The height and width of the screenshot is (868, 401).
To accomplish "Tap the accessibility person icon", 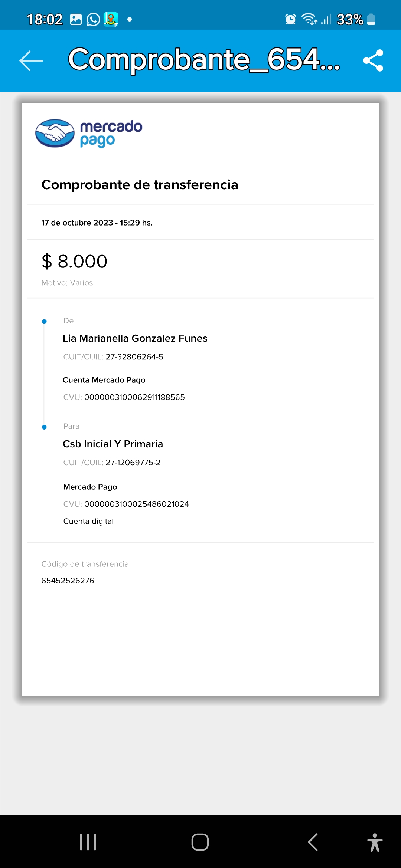I will coord(375,842).
